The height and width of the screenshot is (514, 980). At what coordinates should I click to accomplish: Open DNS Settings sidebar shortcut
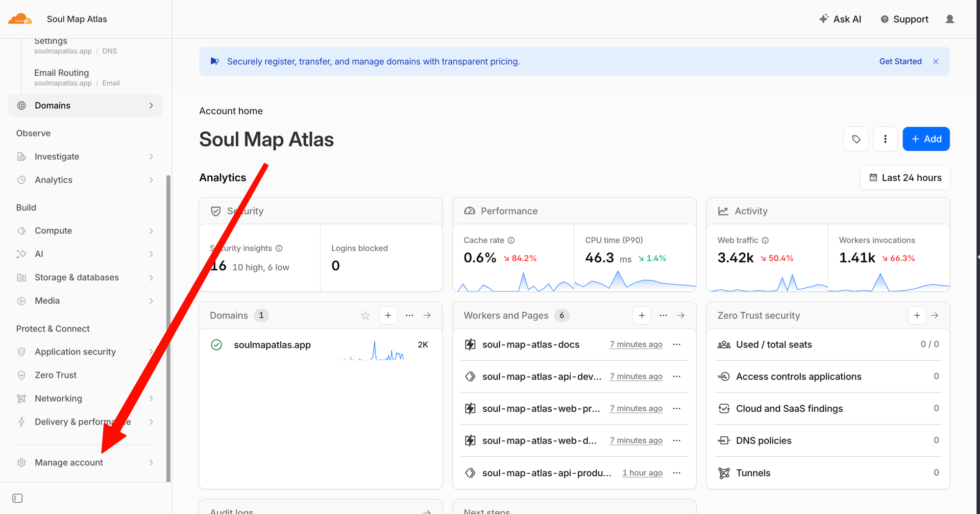[x=75, y=46]
